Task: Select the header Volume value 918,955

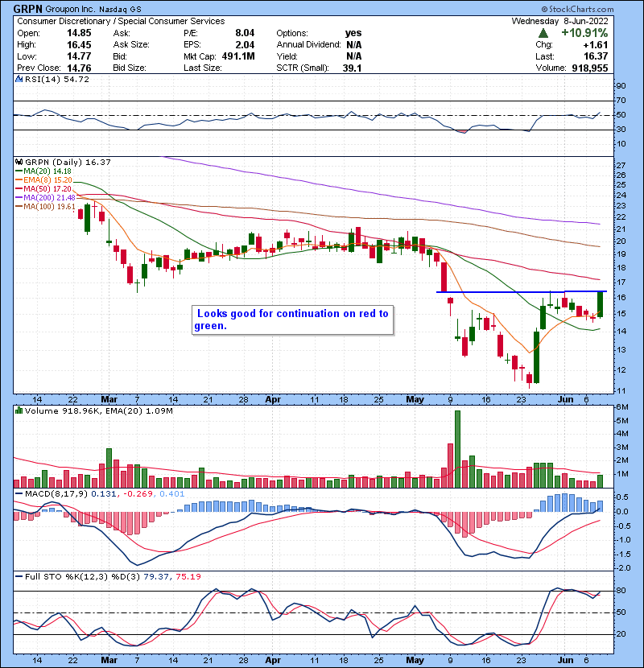Action: pyautogui.click(x=590, y=68)
